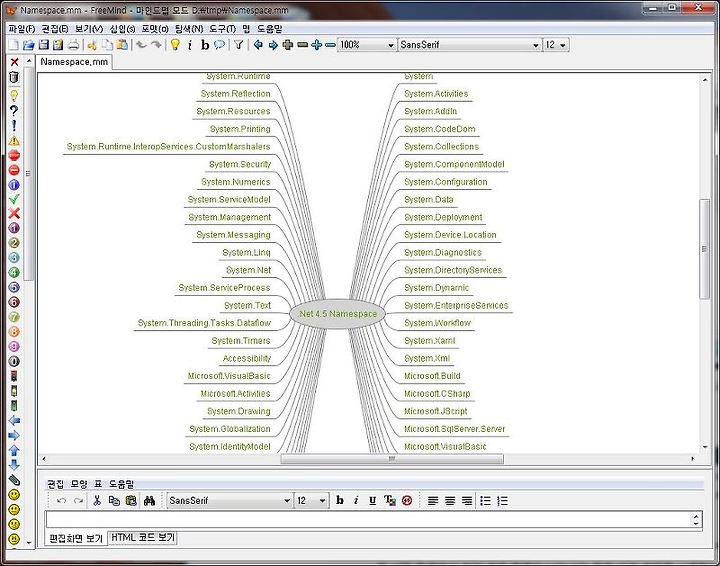Add the blue info circle icon
Screen dimensions: 720x566
[14, 185]
